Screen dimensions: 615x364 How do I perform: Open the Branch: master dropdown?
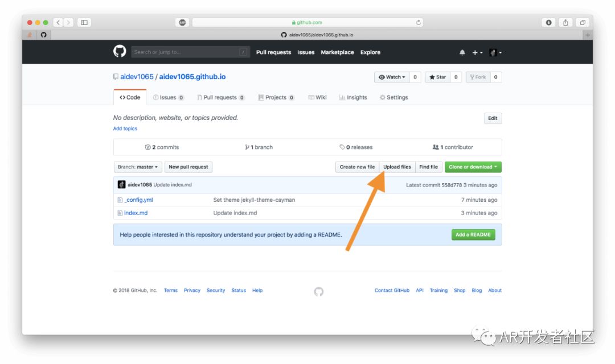137,167
